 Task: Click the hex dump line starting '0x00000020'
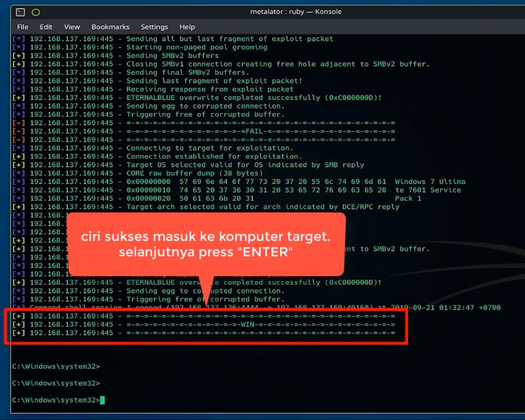tap(217, 198)
